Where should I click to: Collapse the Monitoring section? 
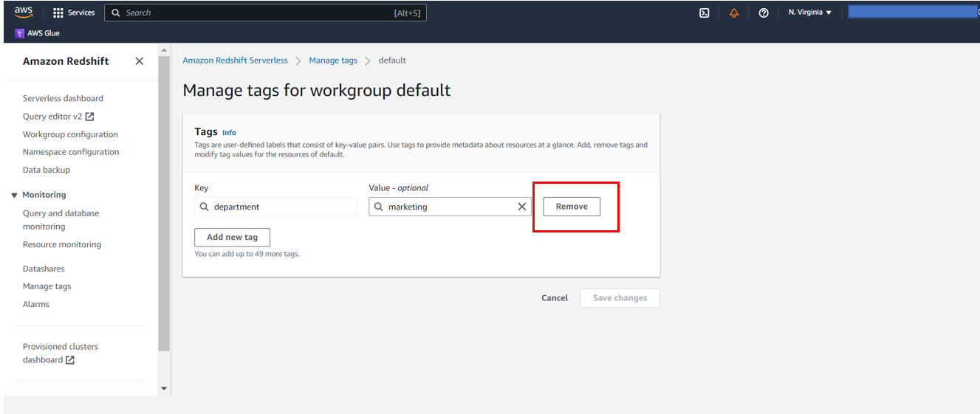pos(14,196)
